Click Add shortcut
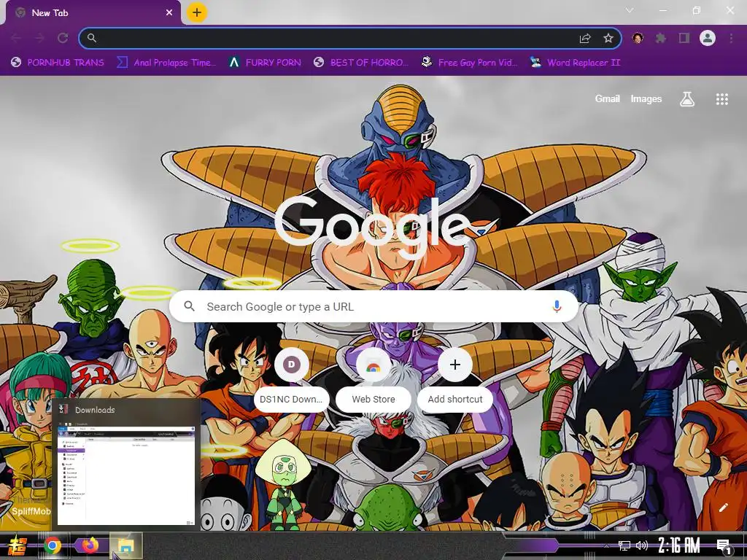This screenshot has height=560, width=747. click(455, 381)
